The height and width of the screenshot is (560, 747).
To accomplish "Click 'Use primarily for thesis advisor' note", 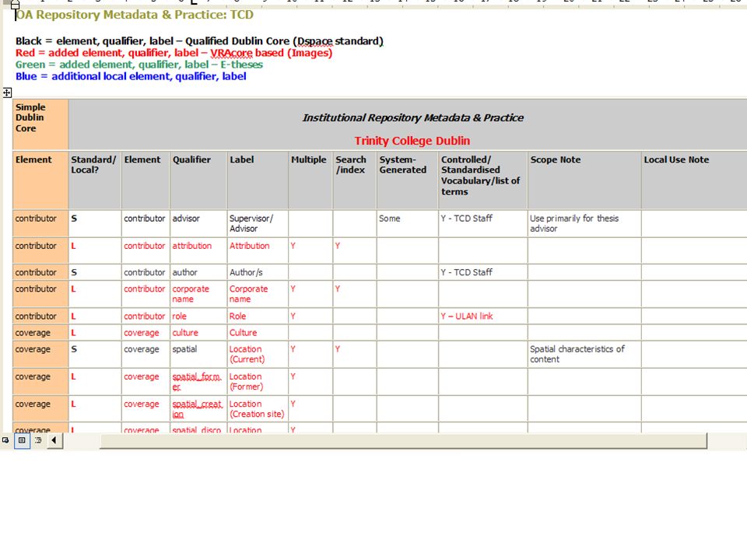I will 584,223.
